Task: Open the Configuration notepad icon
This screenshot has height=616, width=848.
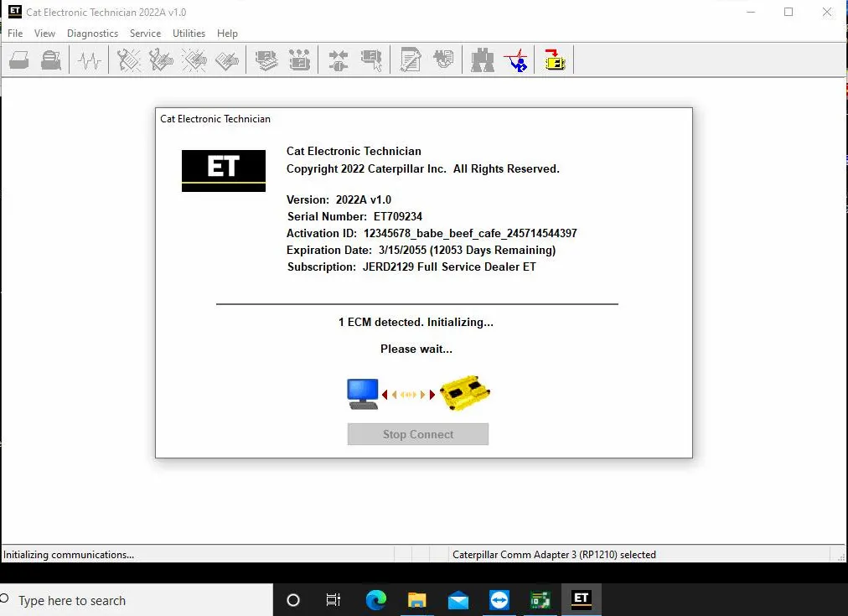Action: pos(411,60)
